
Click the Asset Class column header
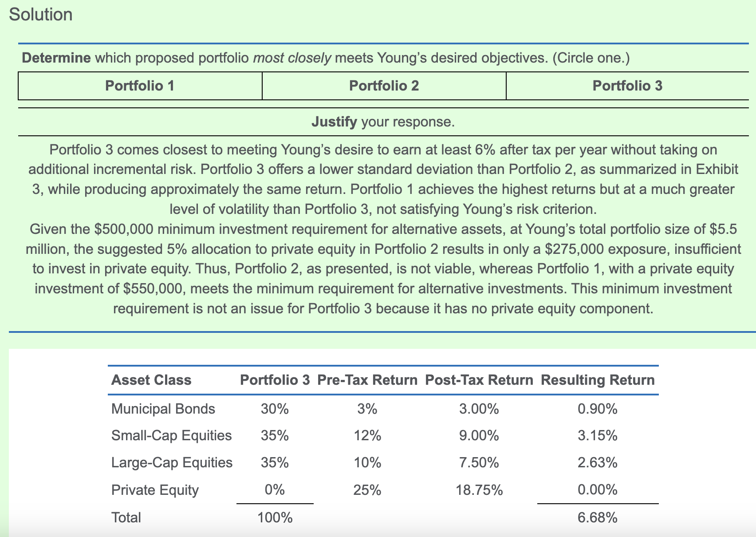click(x=151, y=380)
